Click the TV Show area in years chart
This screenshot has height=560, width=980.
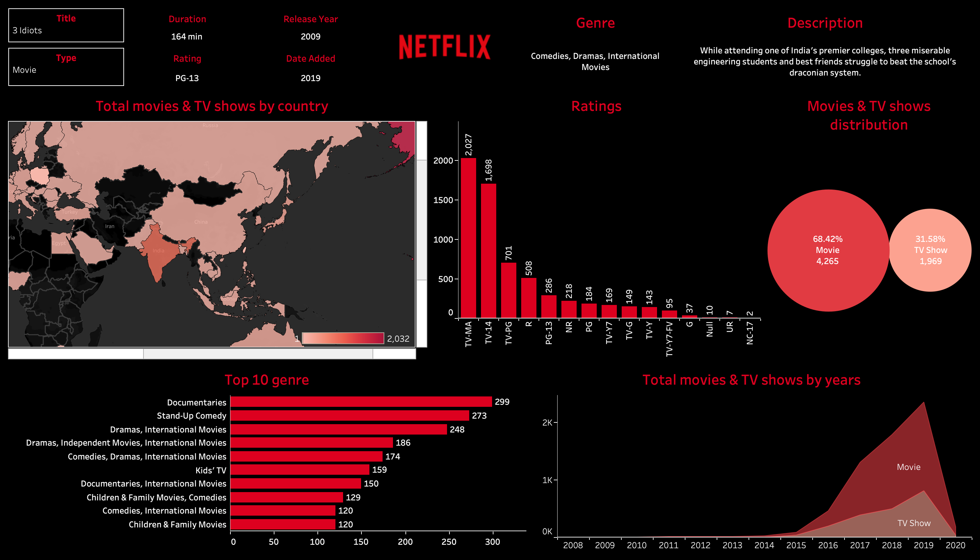point(914,523)
